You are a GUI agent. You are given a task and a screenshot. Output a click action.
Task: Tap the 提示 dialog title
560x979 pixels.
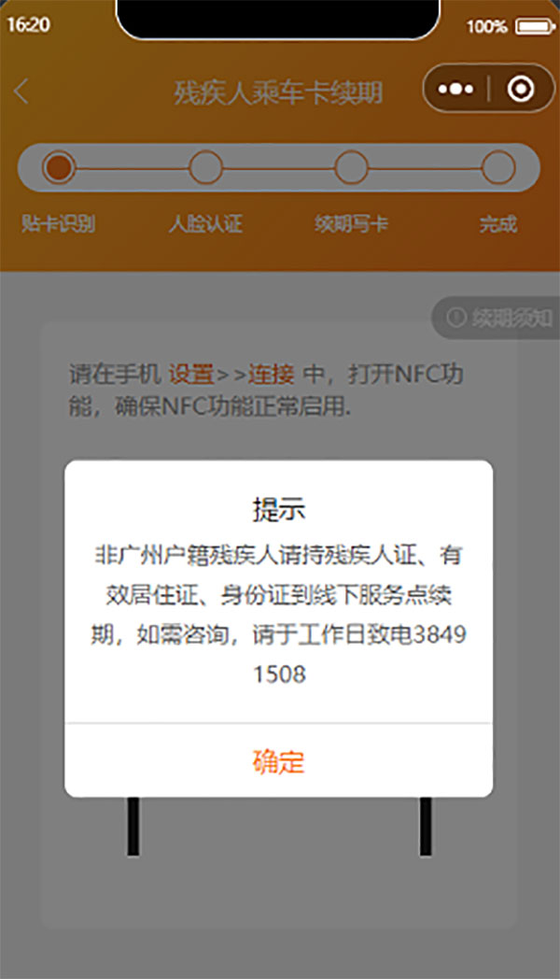coord(279,509)
